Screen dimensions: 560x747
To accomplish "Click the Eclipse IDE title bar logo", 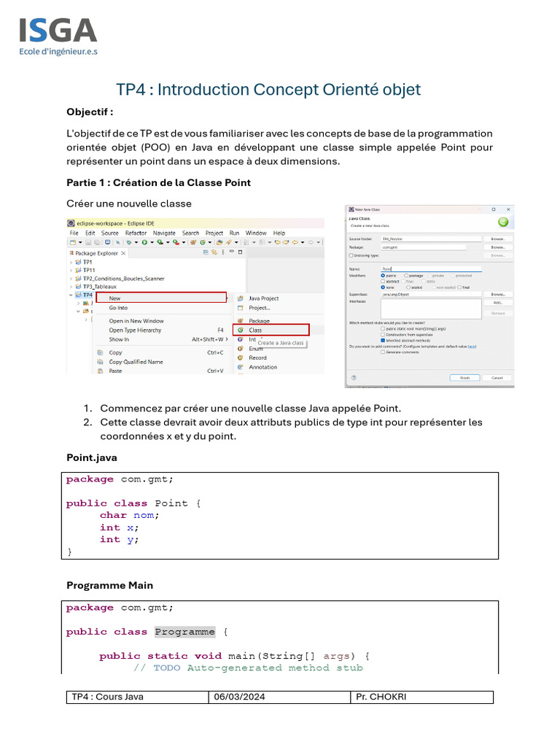I will [x=71, y=223].
